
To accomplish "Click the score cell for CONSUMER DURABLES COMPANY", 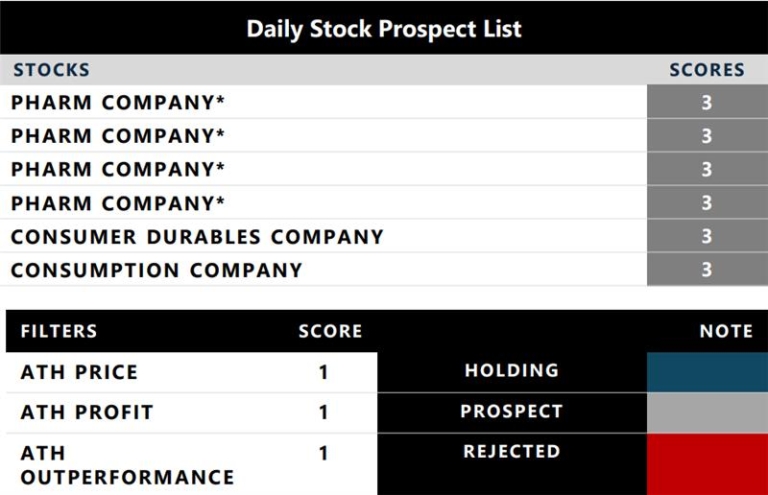I will click(x=707, y=237).
